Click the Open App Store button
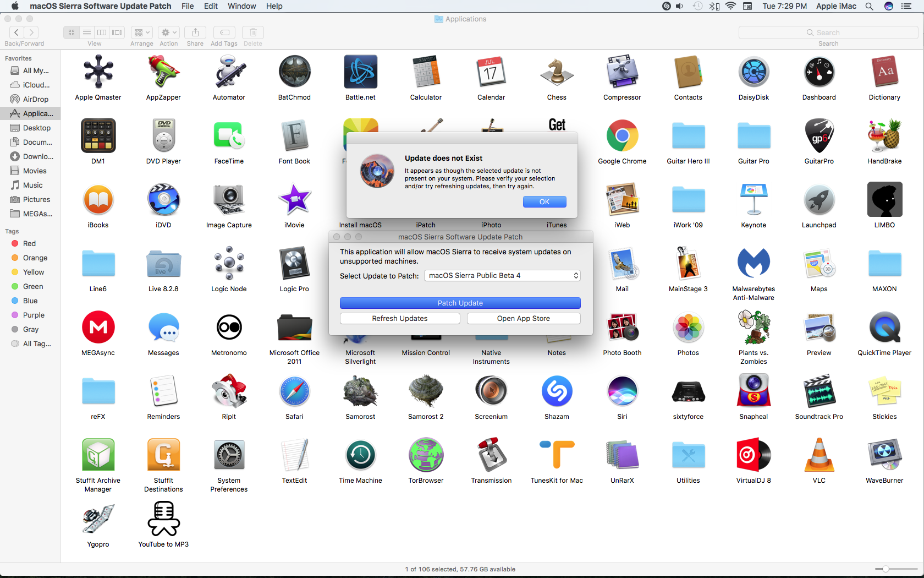This screenshot has width=924, height=578. click(x=523, y=319)
